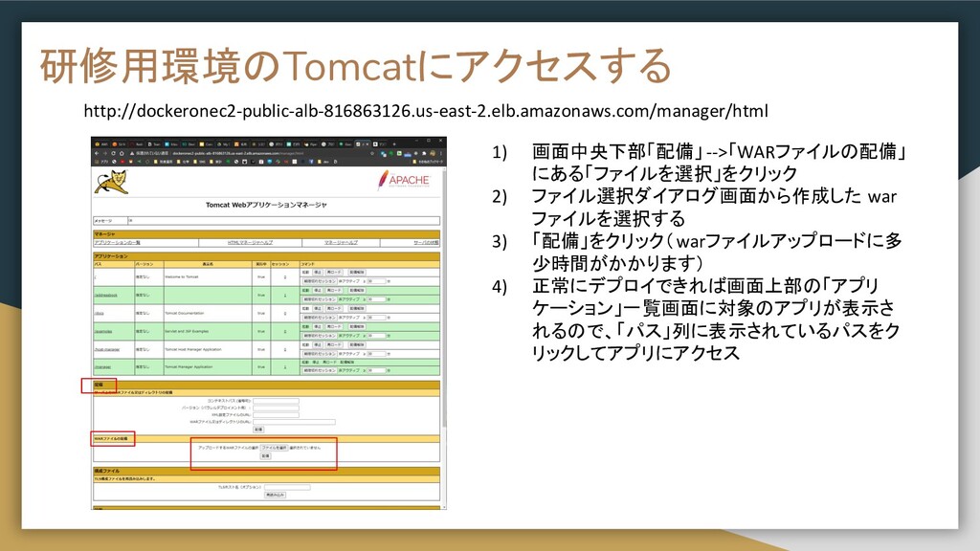This screenshot has height=551, width=980.
Task: Go back using the browser back arrow
Action: click(97, 153)
